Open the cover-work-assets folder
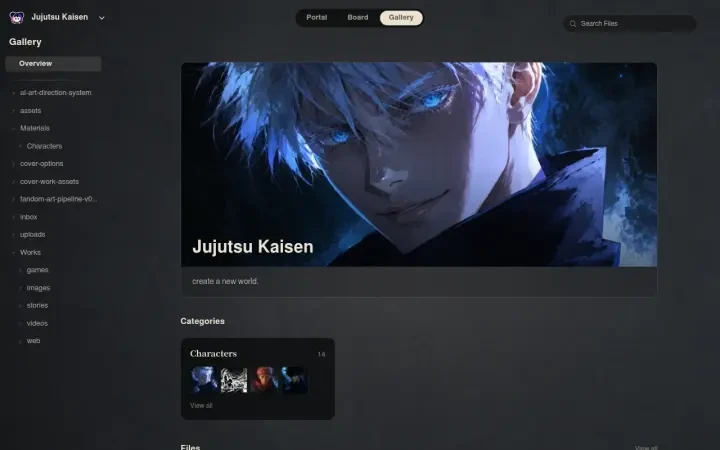The height and width of the screenshot is (450, 720). click(x=49, y=182)
